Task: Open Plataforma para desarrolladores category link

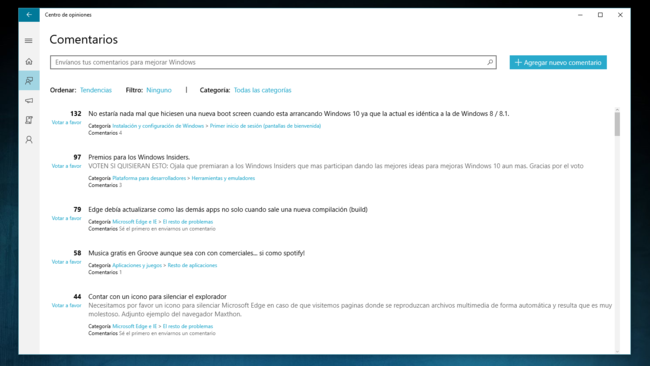Action: 149,178
